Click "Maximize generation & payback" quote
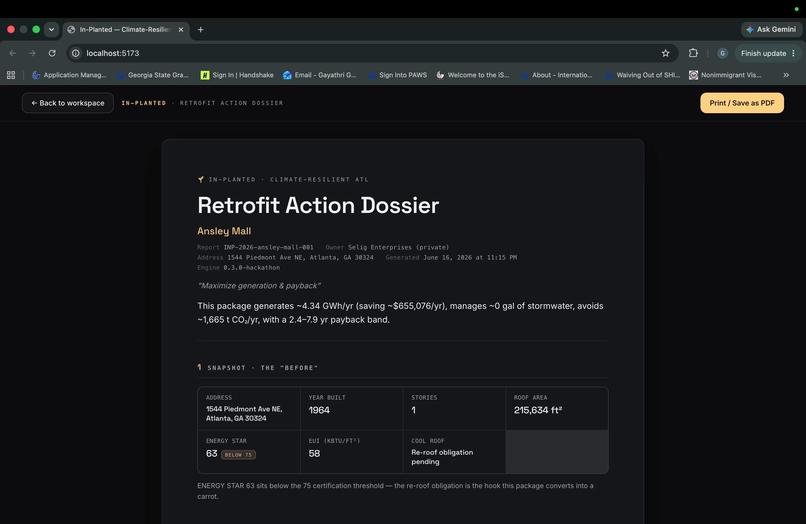Screen dimensions: 806x524 [259, 285]
